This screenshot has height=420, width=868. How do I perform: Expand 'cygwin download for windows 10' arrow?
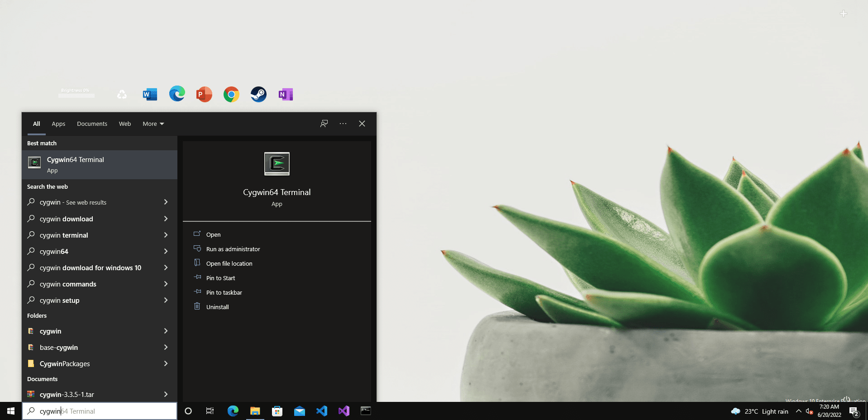(166, 267)
